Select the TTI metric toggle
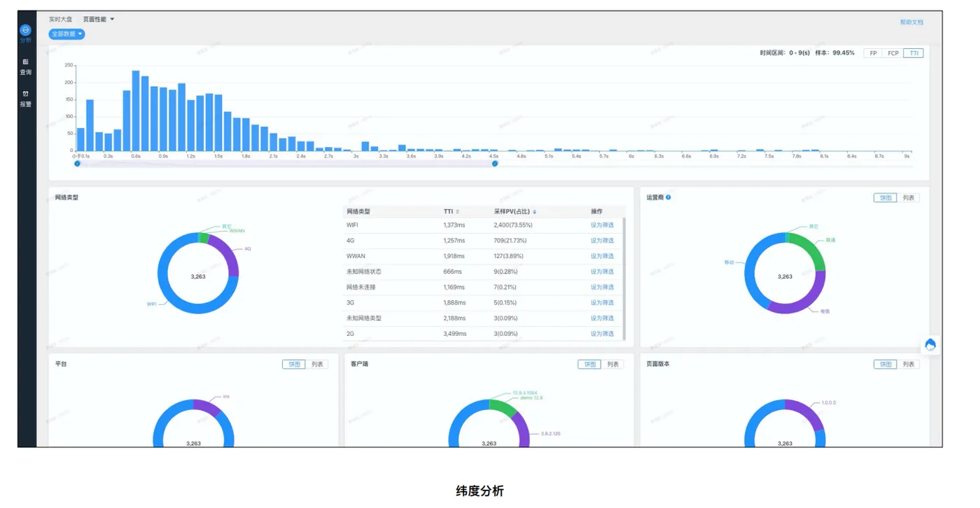The height and width of the screenshot is (508, 980). click(x=913, y=53)
